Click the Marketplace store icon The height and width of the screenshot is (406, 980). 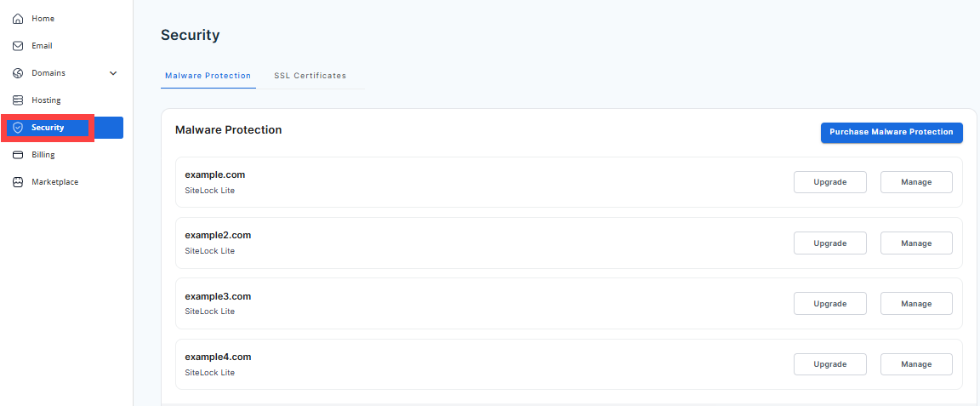(x=18, y=182)
